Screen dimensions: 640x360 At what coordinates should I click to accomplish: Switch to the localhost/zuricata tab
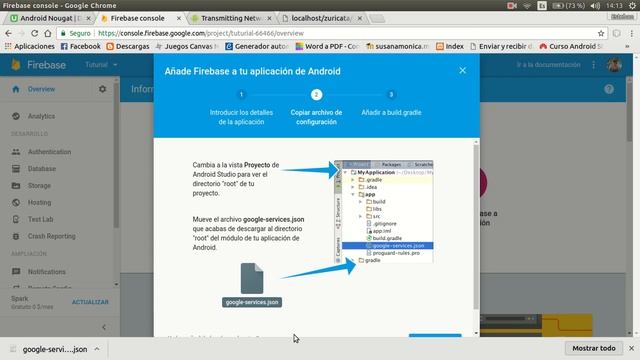point(322,18)
